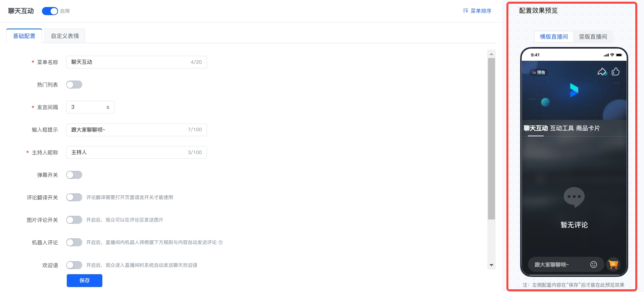Enable the 热门列表 toggle
Image resolution: width=644 pixels, height=292 pixels.
coord(74,85)
